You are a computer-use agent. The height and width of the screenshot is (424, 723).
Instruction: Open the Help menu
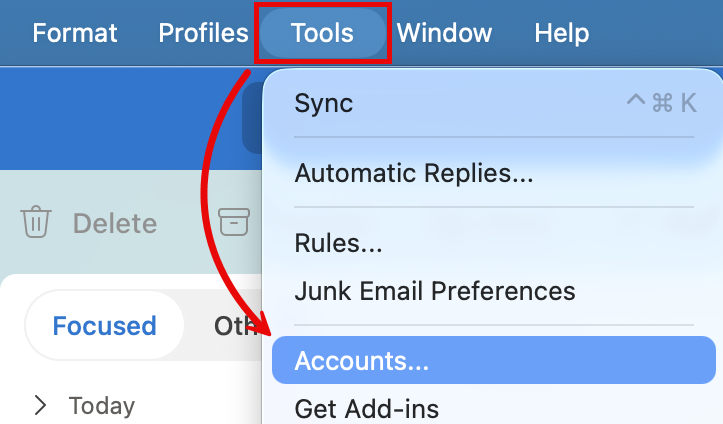[561, 33]
